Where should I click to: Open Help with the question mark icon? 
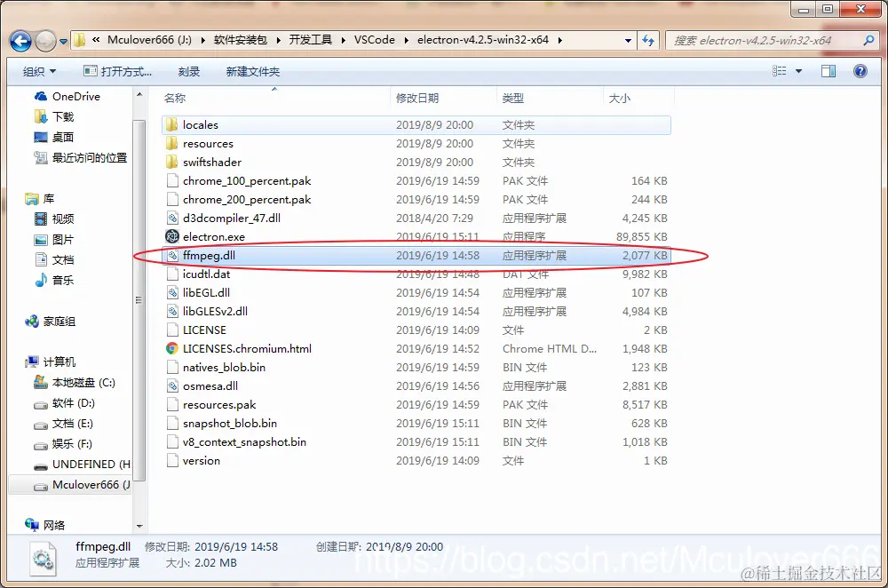[860, 71]
